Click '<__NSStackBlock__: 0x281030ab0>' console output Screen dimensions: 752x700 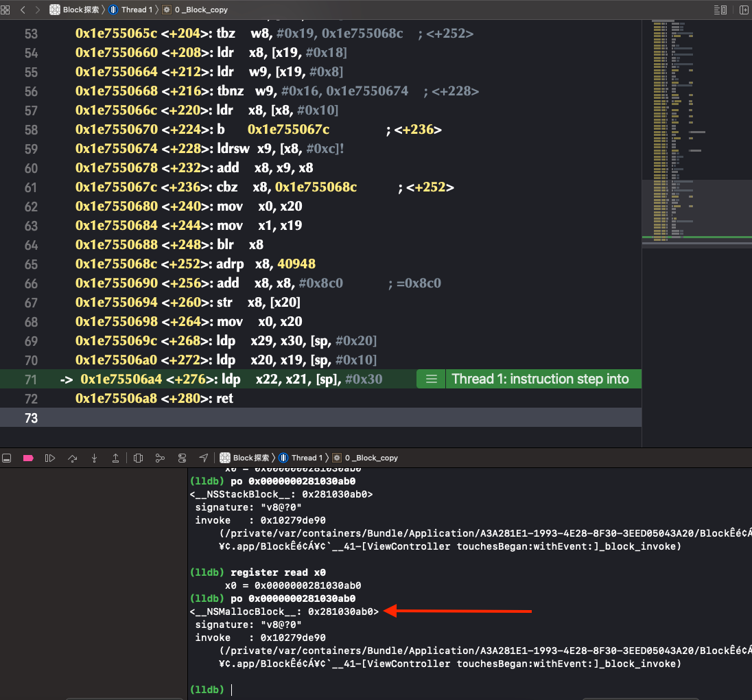pyautogui.click(x=281, y=494)
